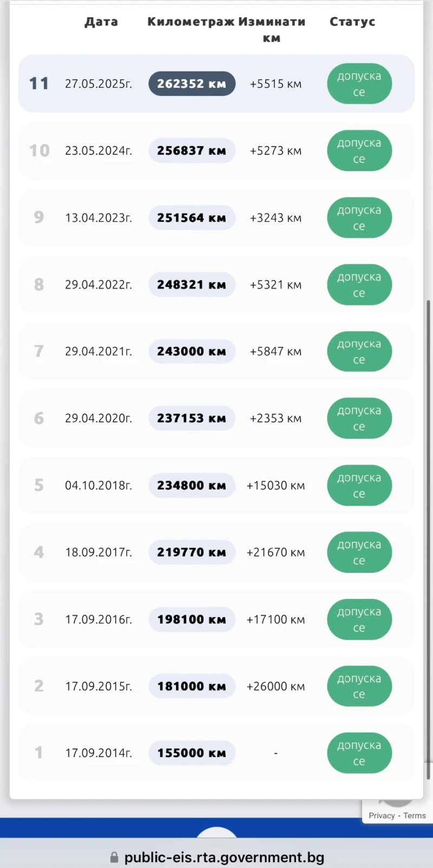Screen dimensions: 433x868
Task: Click status badge for 17.09.2015 inspection
Action: [x=359, y=686]
